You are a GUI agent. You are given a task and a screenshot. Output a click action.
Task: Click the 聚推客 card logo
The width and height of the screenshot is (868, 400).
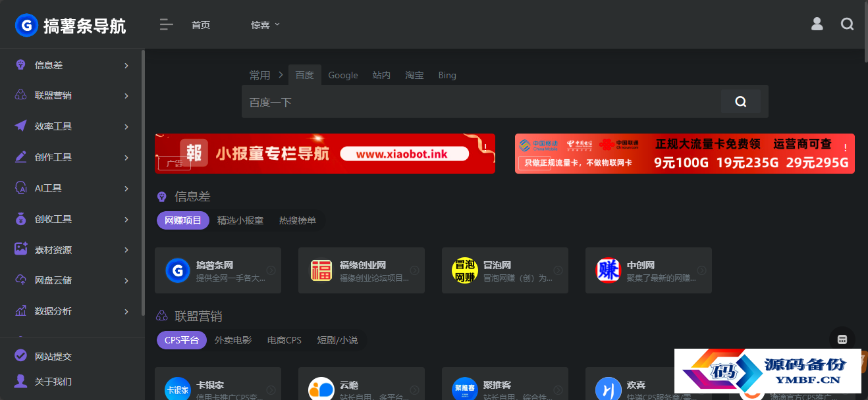[465, 390]
